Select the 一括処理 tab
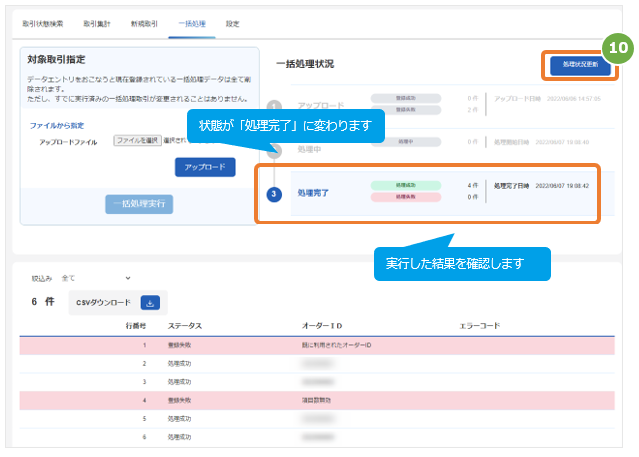Viewport: 639px width, 457px height. (192, 24)
